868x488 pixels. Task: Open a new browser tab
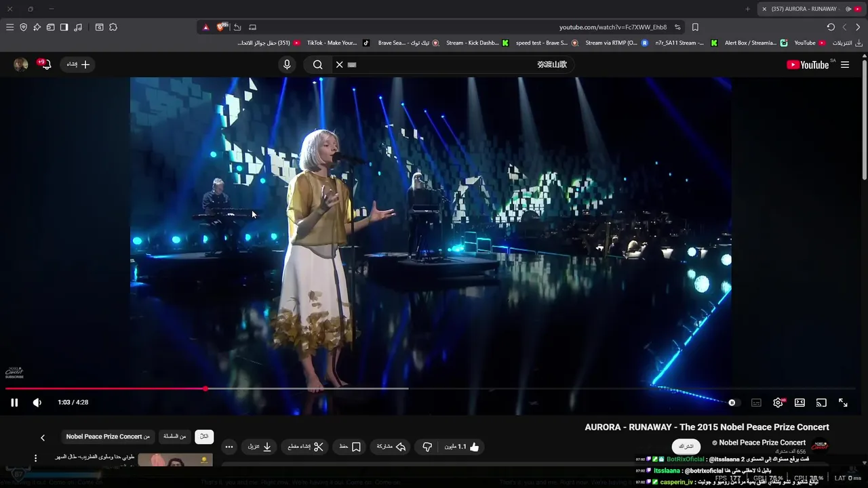click(x=747, y=9)
